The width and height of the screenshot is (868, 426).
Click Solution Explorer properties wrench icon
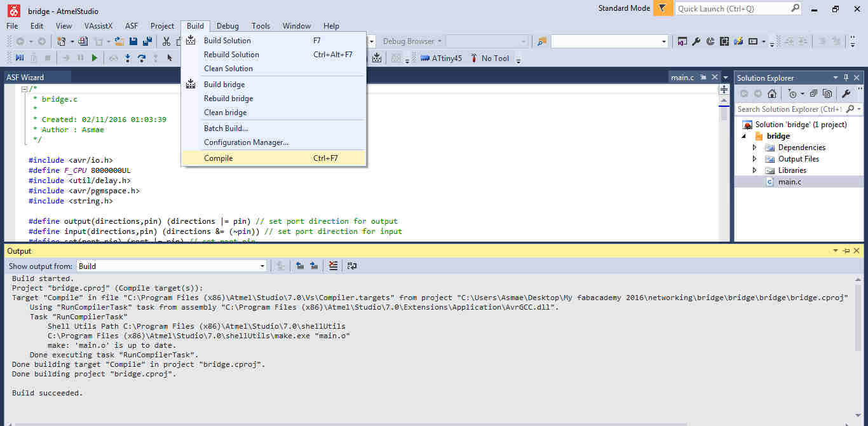[x=846, y=93]
